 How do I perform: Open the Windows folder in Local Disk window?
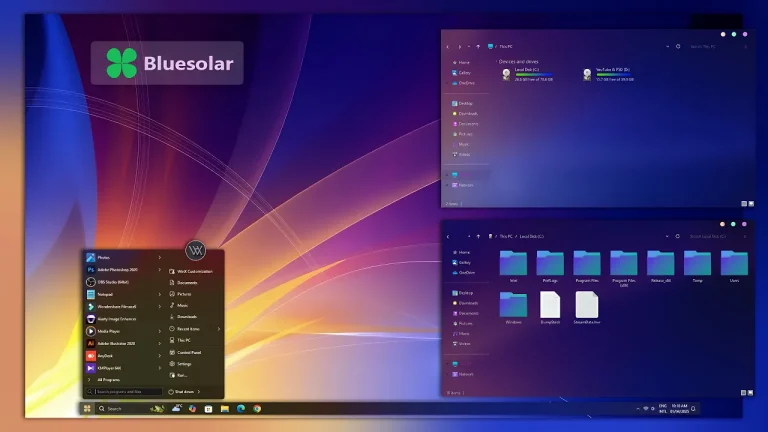tap(513, 308)
